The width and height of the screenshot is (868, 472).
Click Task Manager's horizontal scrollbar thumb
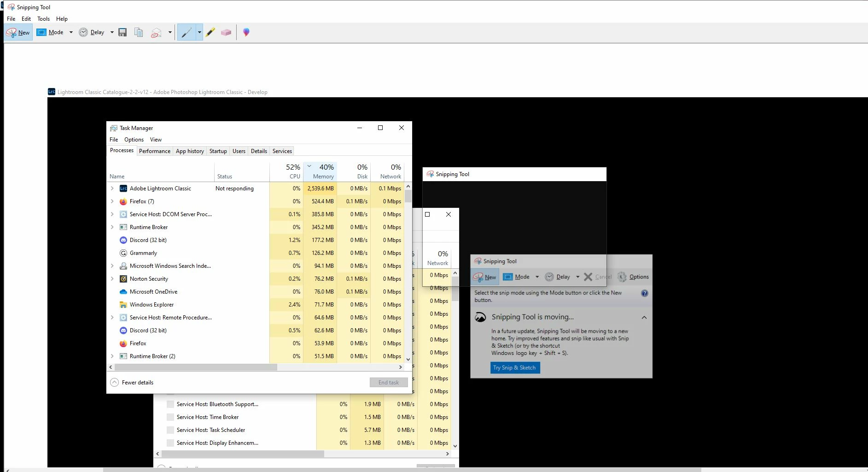click(x=196, y=367)
